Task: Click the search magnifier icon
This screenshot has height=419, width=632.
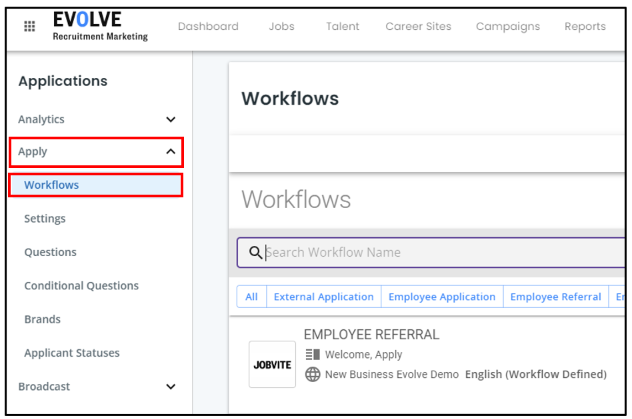Action: click(x=256, y=253)
